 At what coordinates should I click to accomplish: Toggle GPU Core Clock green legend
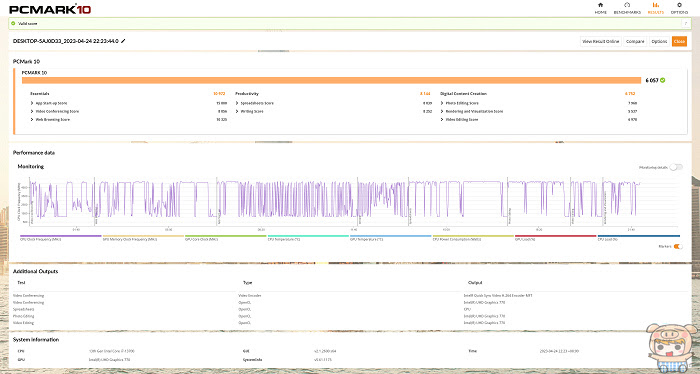tap(225, 238)
